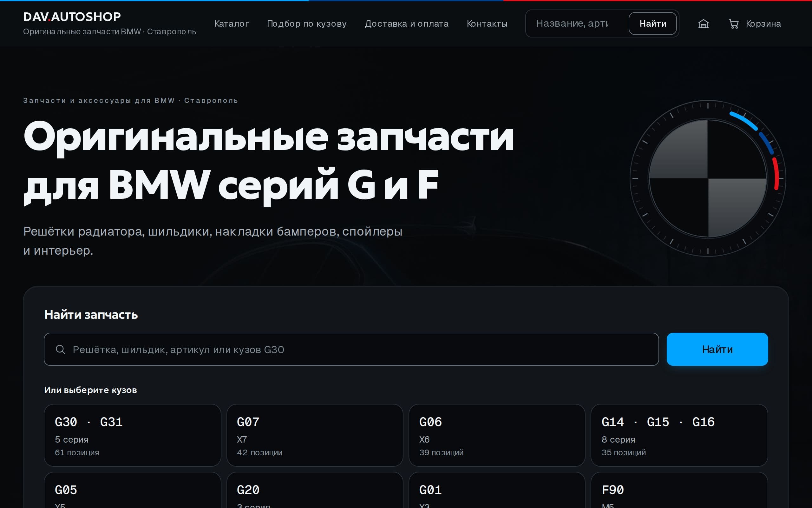812x508 pixels.
Task: Select the G30 · G31 body card
Action: click(x=133, y=435)
